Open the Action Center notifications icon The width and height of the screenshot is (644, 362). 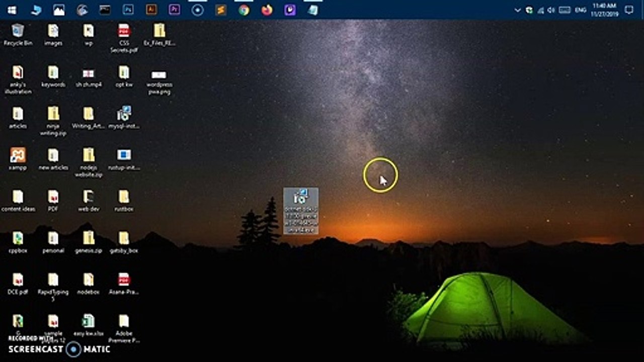click(629, 10)
